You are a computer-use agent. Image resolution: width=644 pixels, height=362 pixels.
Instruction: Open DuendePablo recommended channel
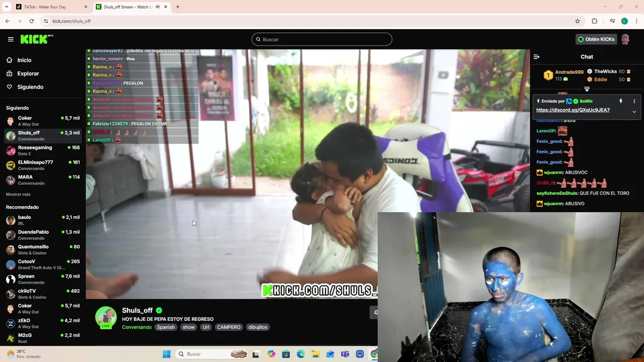43,235
